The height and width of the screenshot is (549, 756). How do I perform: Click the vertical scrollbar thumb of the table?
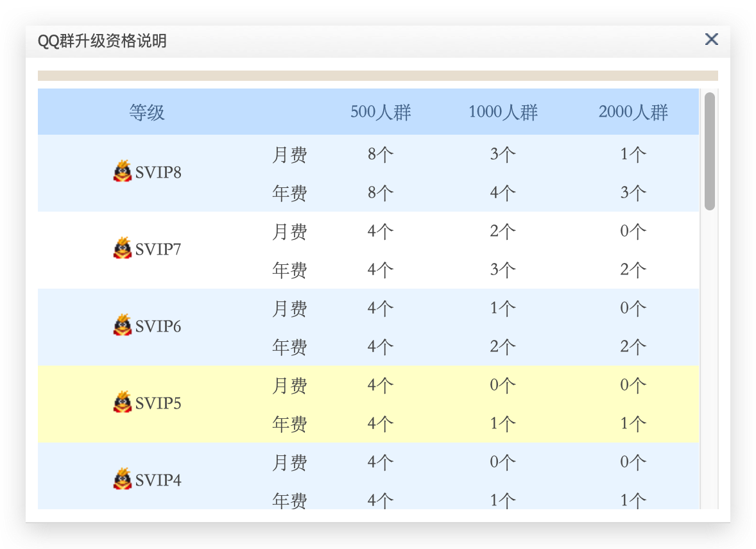tap(709, 151)
